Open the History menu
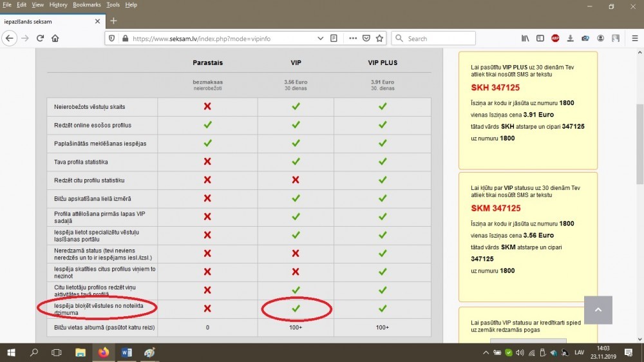Viewport: 644px width, 362px height. (58, 5)
